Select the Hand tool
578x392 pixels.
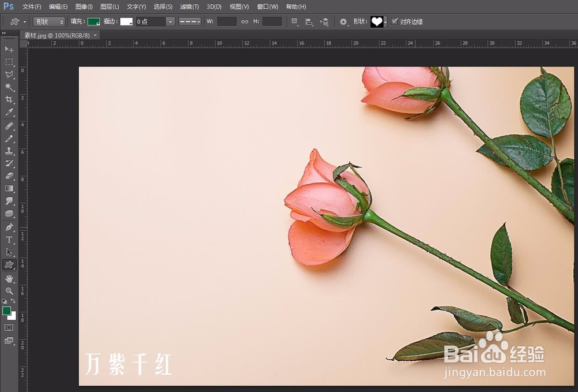(8, 278)
